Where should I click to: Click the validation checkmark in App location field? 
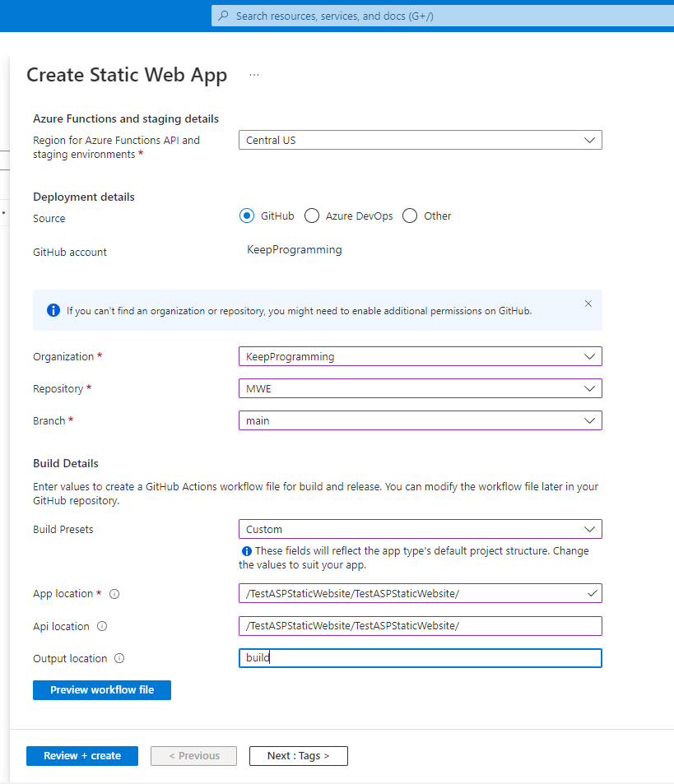(592, 593)
